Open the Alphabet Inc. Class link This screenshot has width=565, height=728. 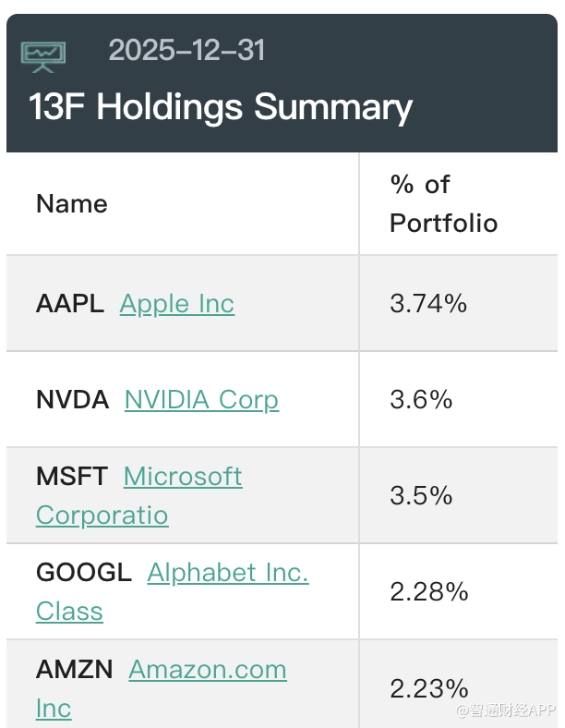[227, 573]
